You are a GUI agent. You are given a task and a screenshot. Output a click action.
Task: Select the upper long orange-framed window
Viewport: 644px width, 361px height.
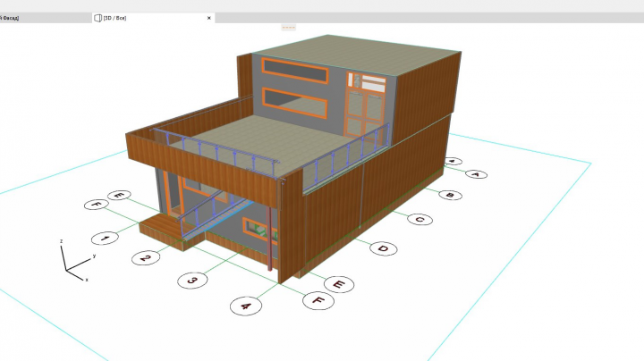click(295, 71)
